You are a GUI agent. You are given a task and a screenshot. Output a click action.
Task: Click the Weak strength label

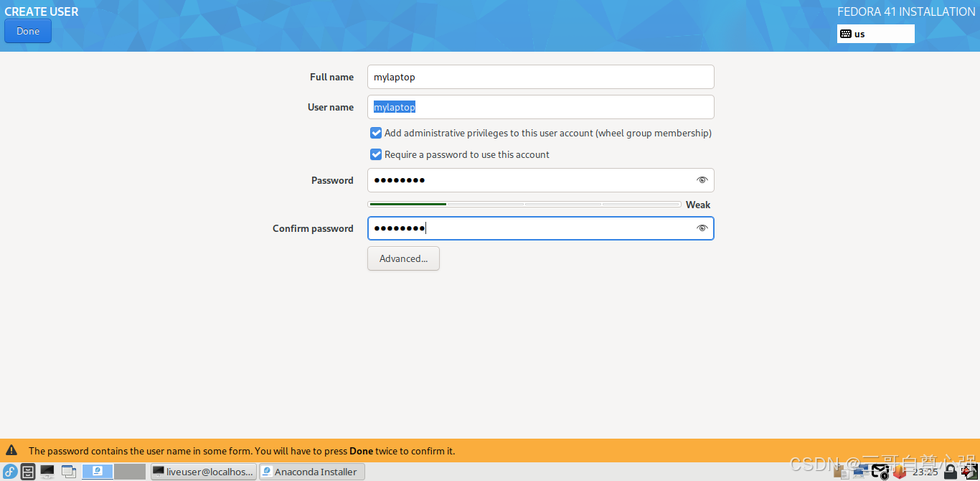click(698, 205)
